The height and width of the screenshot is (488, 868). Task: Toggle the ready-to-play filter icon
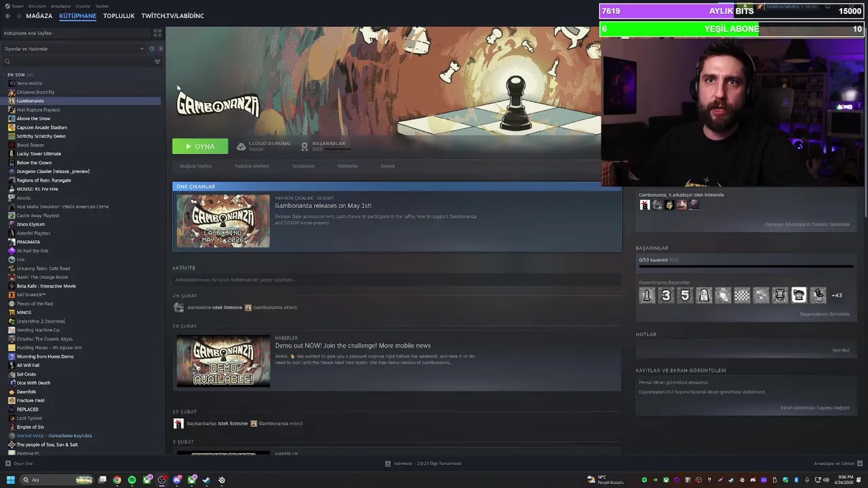(x=160, y=49)
